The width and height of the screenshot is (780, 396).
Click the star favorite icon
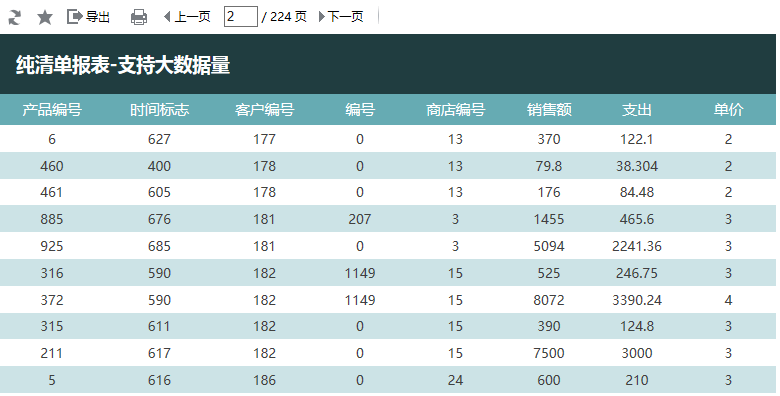[45, 17]
